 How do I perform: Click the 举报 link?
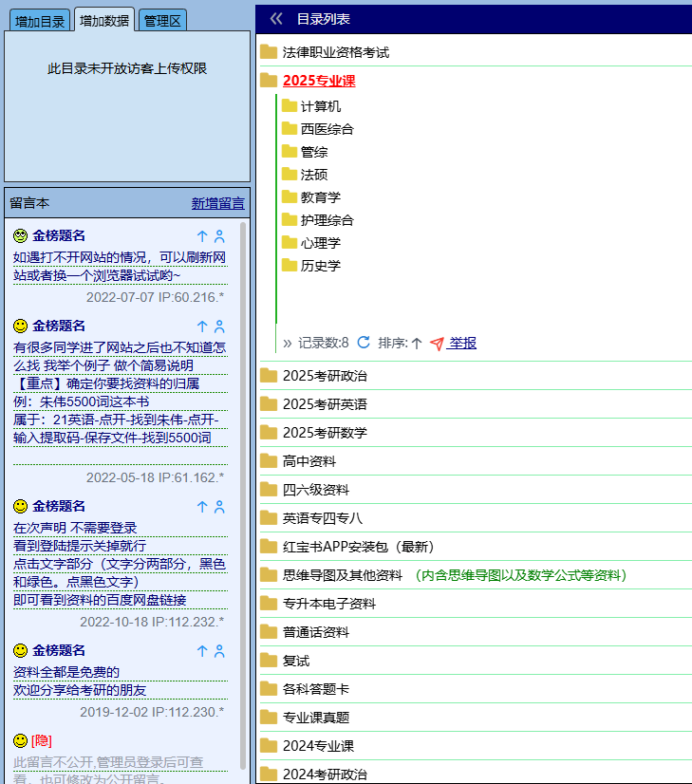point(462,344)
